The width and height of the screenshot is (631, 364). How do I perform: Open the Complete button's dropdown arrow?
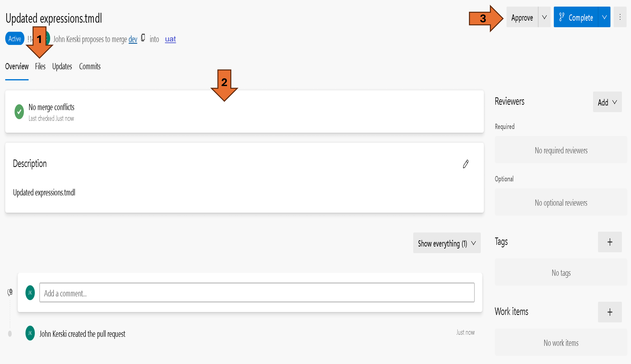[605, 17]
